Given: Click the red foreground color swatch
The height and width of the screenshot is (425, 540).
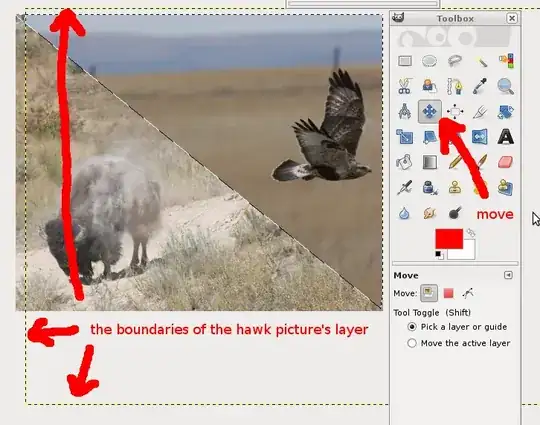Looking at the screenshot, I should click(449, 238).
